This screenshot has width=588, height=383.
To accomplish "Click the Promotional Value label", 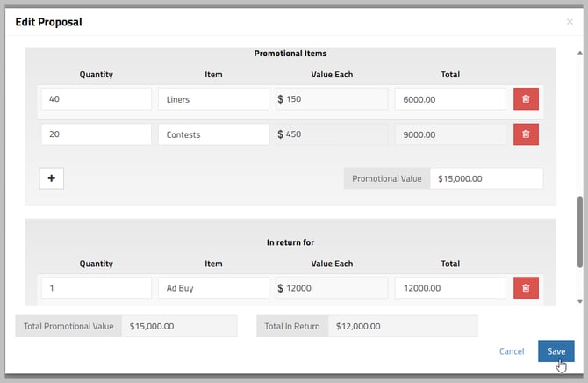I will click(x=387, y=178).
